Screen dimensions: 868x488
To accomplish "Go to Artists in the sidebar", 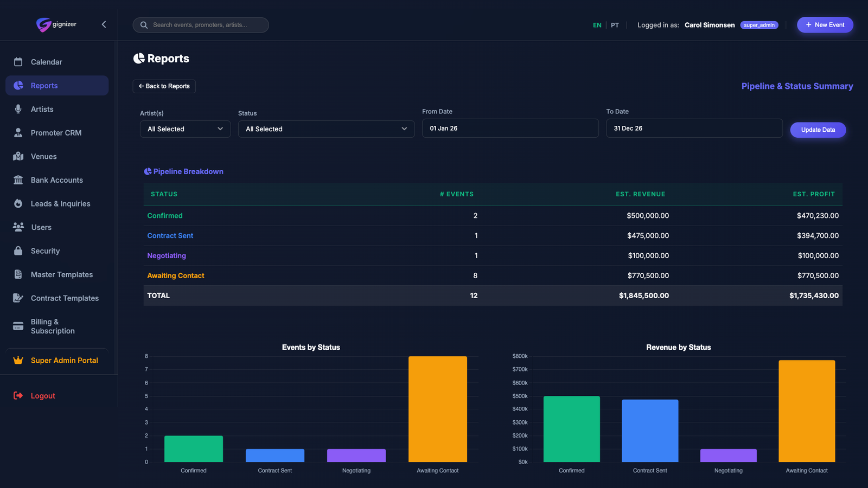I will click(57, 109).
